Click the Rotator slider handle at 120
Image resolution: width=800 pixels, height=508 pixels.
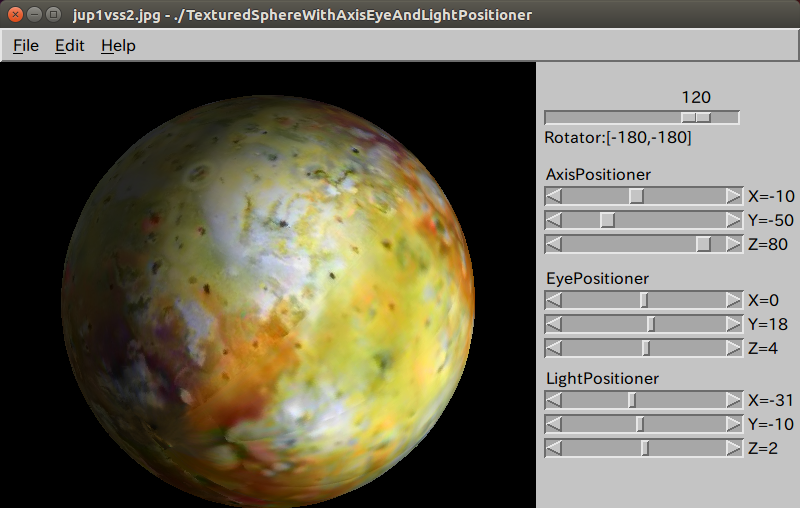pyautogui.click(x=696, y=118)
